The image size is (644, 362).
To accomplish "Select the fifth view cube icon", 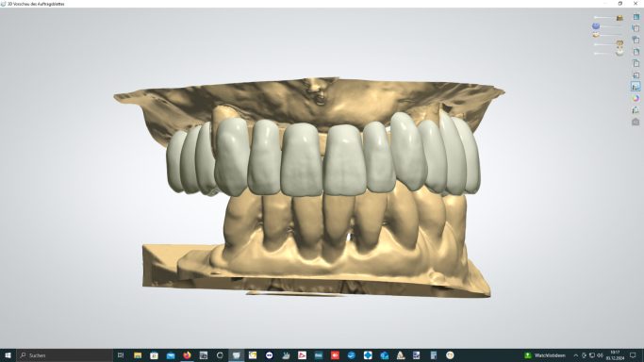I will [x=636, y=63].
